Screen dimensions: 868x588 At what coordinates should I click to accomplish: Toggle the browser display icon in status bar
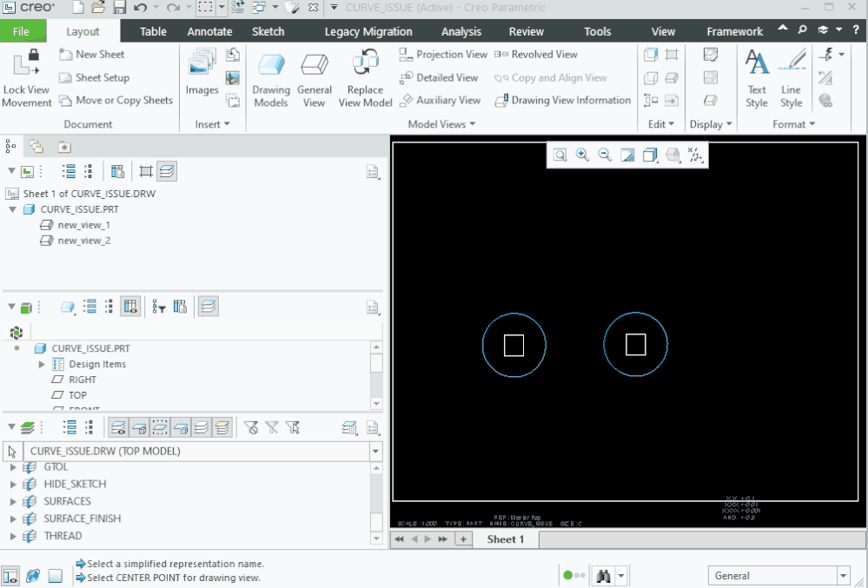click(33, 576)
